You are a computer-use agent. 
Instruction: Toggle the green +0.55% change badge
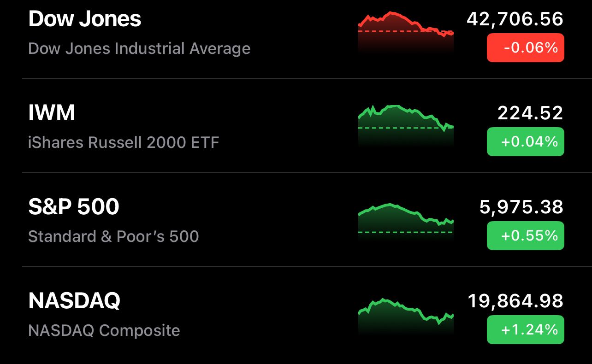[x=526, y=235]
